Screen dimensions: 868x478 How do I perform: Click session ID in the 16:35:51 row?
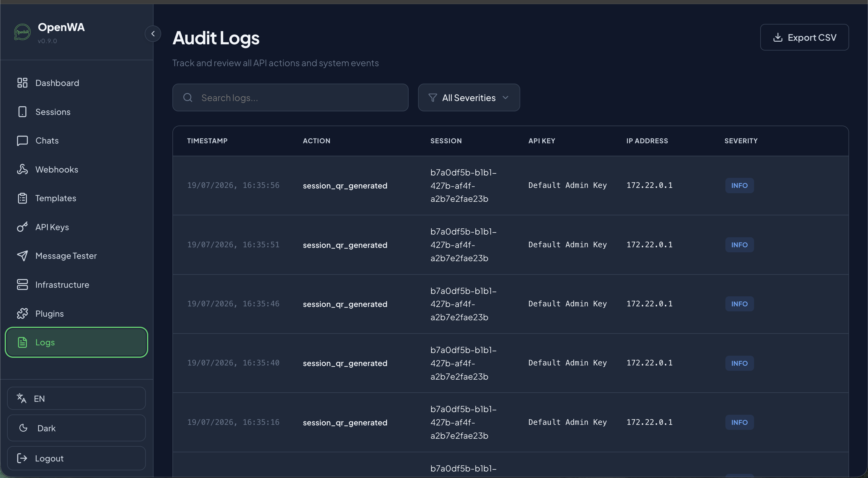tap(463, 245)
